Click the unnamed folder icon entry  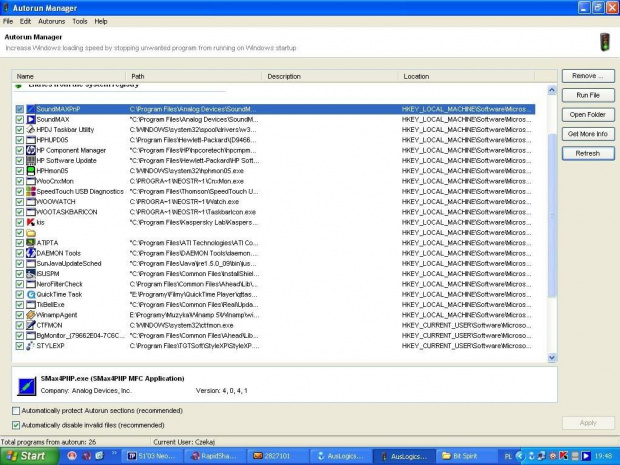tap(31, 232)
